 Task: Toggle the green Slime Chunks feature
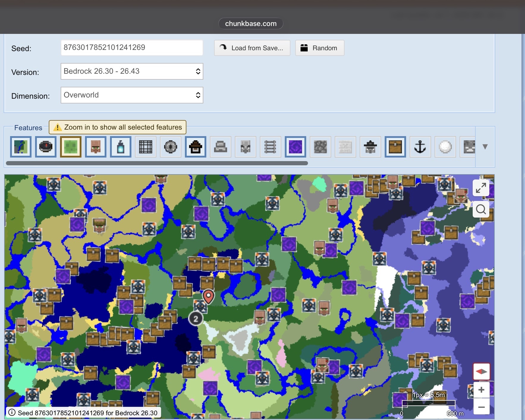click(x=71, y=147)
